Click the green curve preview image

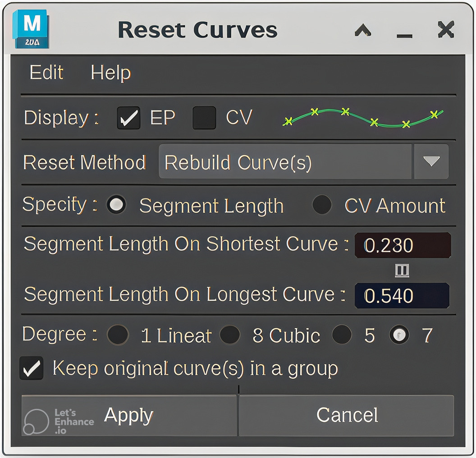[x=363, y=118]
